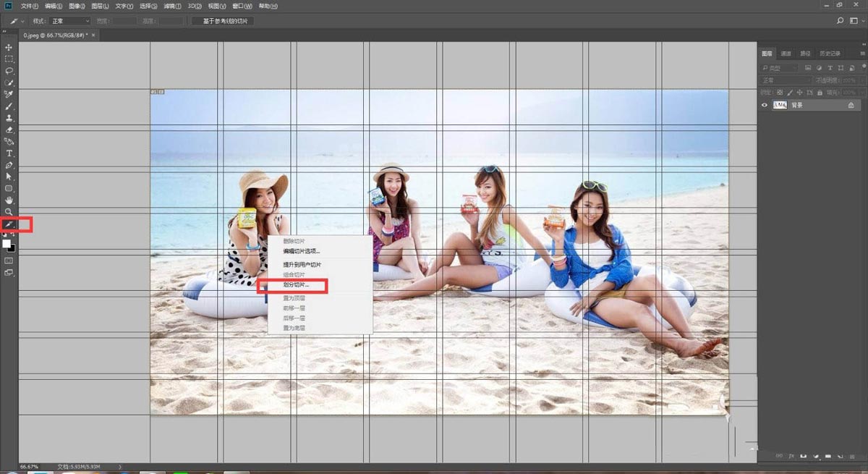Click the add layer mask icon
The height and width of the screenshot is (474, 868).
pos(804,456)
